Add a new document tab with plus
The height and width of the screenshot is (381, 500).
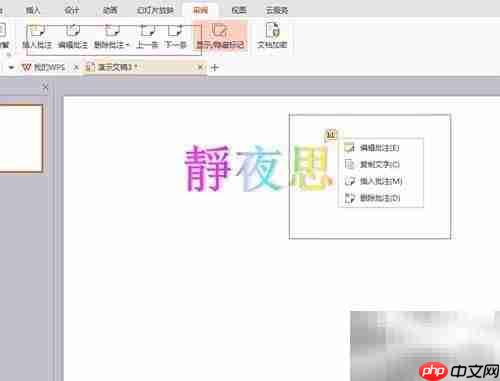pyautogui.click(x=215, y=68)
